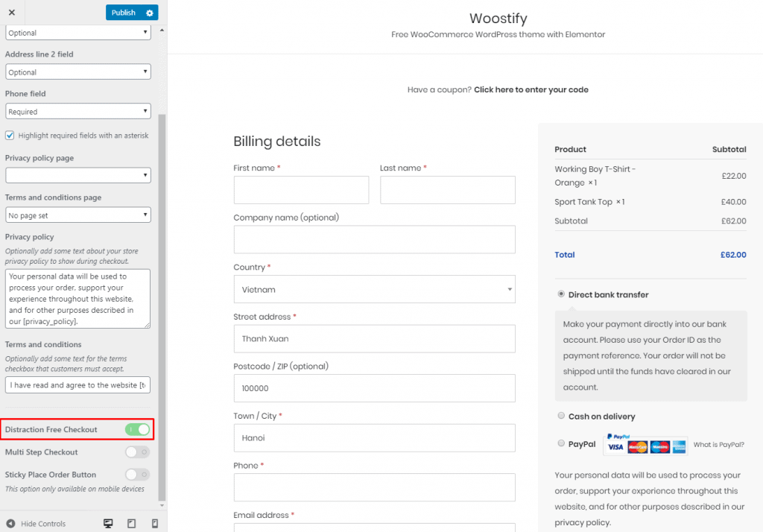Screen dimensions: 763x532
Task: Click the blue '£62.00' total amount
Action: 733,255
